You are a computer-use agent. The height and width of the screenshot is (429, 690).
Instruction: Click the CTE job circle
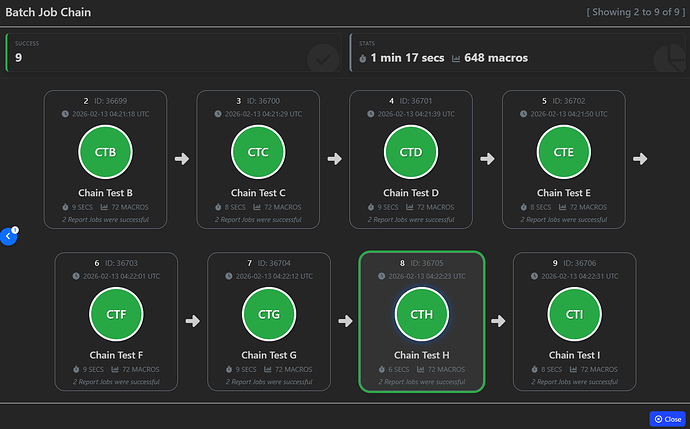click(564, 152)
